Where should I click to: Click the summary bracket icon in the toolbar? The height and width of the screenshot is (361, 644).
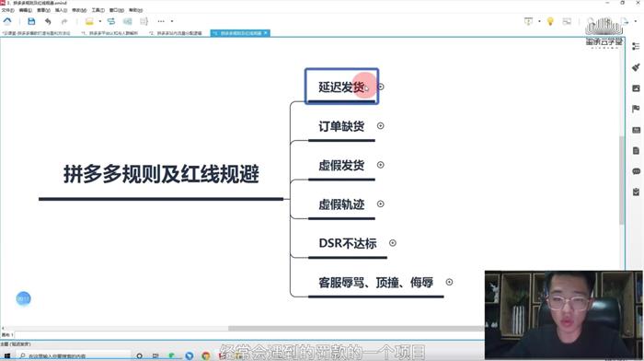[144, 21]
